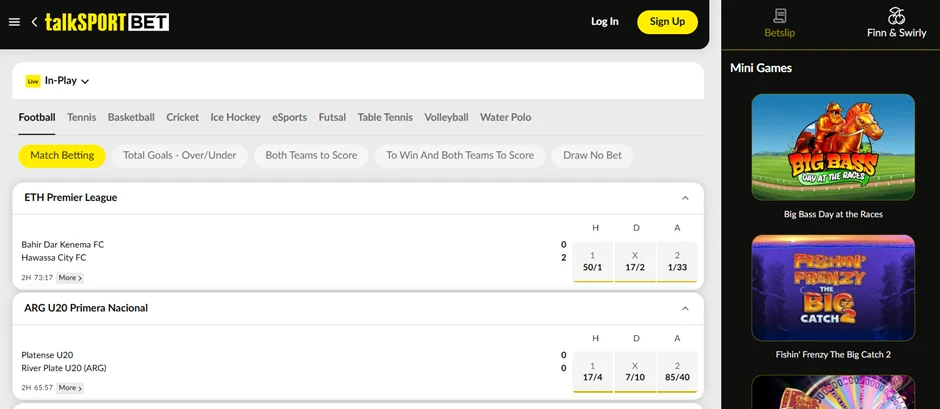The width and height of the screenshot is (940, 409).
Task: Open Finn & Swirly game icon
Action: [896, 16]
